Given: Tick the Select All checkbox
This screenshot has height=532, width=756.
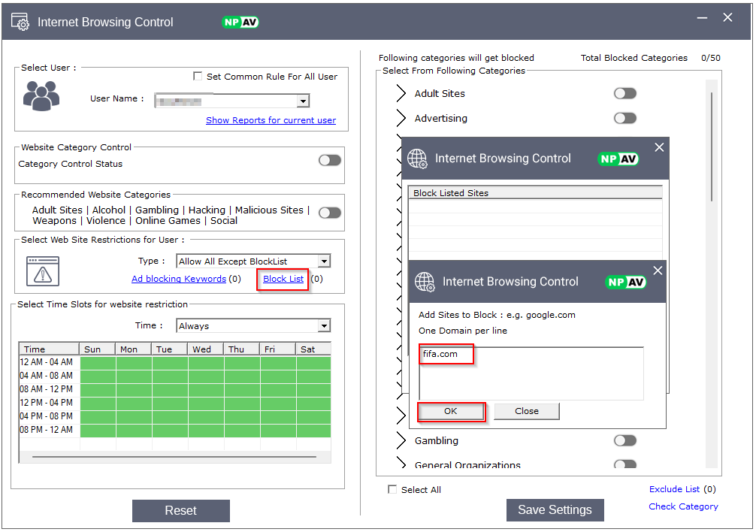Looking at the screenshot, I should [392, 489].
